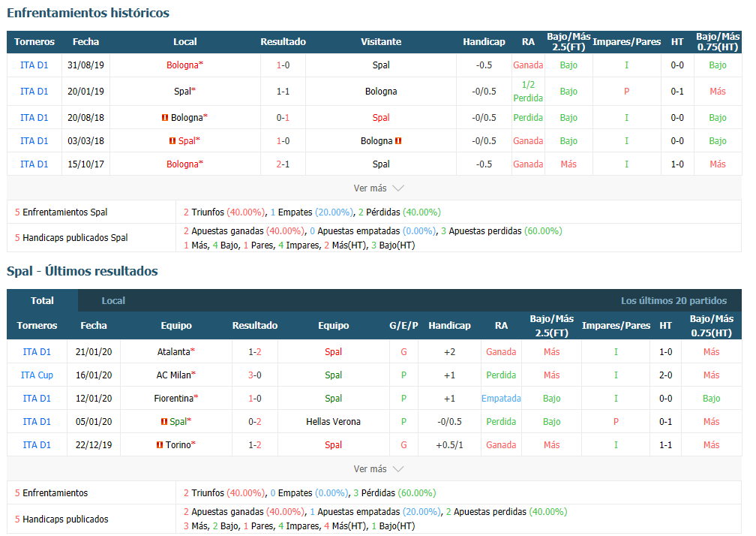Click ITA D1 link for 12/01/20 match
Image resolution: width=756 pixels, height=536 pixels.
(x=37, y=398)
